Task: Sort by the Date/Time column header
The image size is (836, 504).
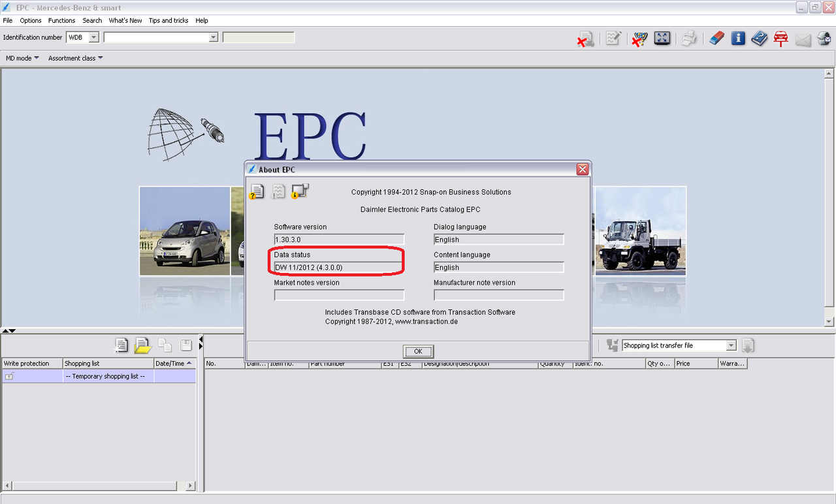Action: click(174, 364)
